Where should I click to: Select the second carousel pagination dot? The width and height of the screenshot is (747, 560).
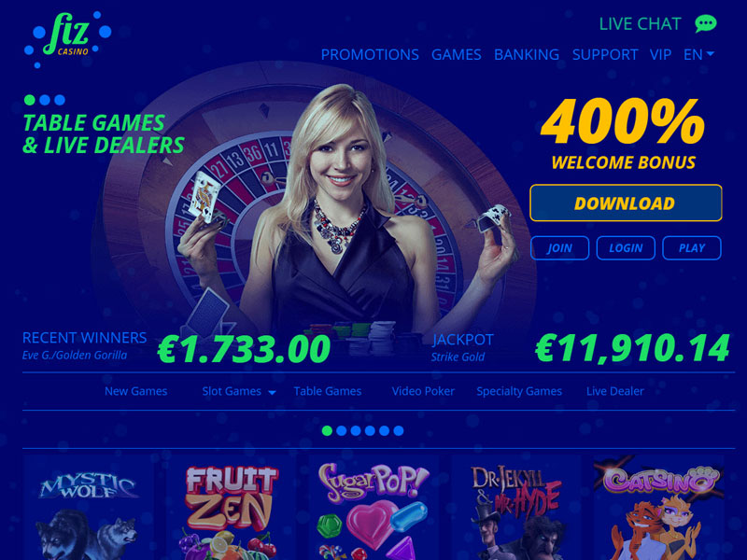[x=342, y=430]
